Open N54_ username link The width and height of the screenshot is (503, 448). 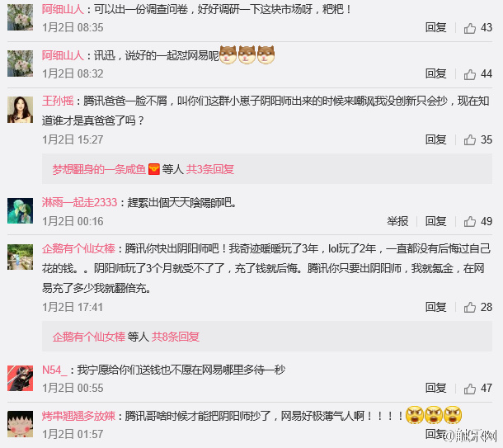[54, 370]
